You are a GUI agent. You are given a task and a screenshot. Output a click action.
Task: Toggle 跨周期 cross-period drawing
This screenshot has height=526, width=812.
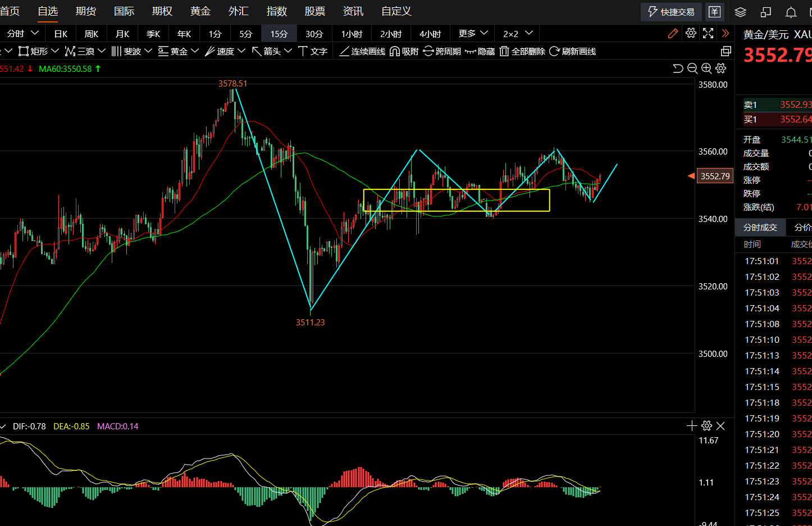(x=442, y=51)
